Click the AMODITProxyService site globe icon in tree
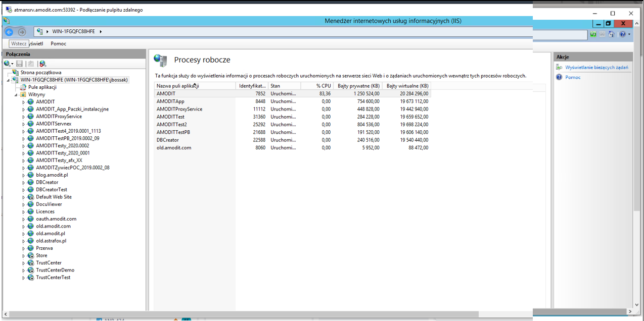 pos(31,117)
